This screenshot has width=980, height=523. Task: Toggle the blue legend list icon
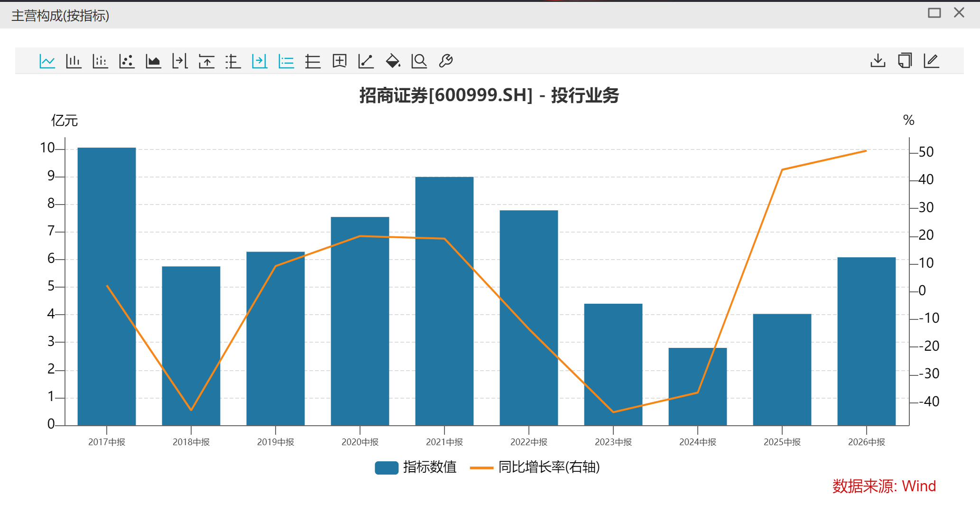pyautogui.click(x=286, y=61)
